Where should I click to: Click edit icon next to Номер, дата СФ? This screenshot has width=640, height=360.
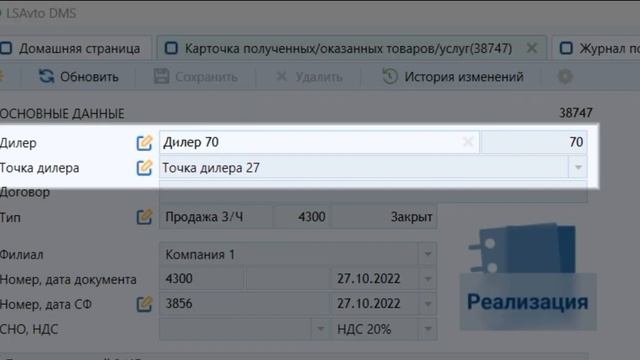[x=144, y=304]
